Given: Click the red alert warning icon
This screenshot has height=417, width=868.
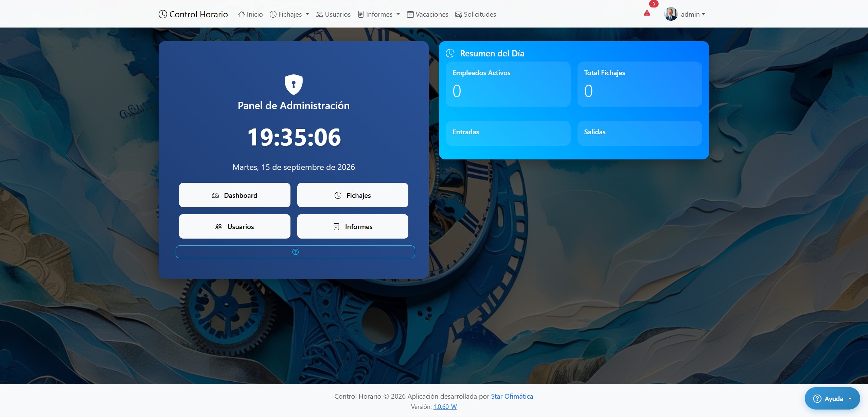Looking at the screenshot, I should pos(647,13).
